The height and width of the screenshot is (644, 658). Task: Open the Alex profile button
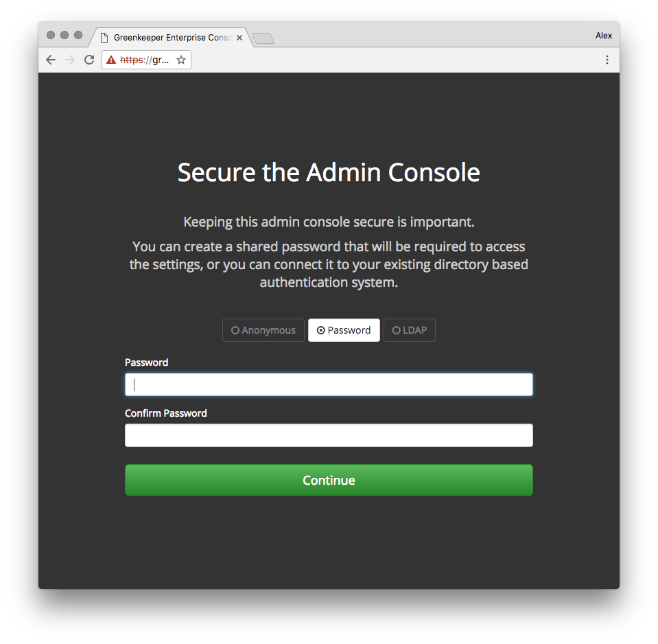(603, 36)
